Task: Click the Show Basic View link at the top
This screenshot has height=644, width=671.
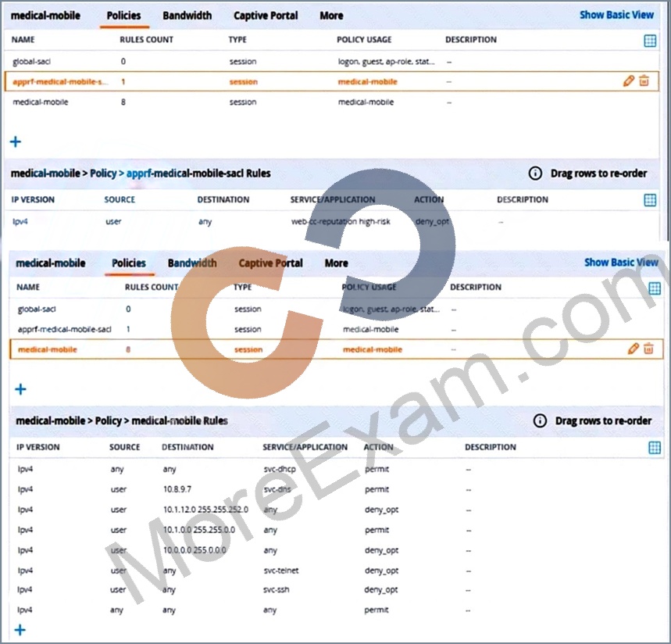Action: [x=616, y=15]
